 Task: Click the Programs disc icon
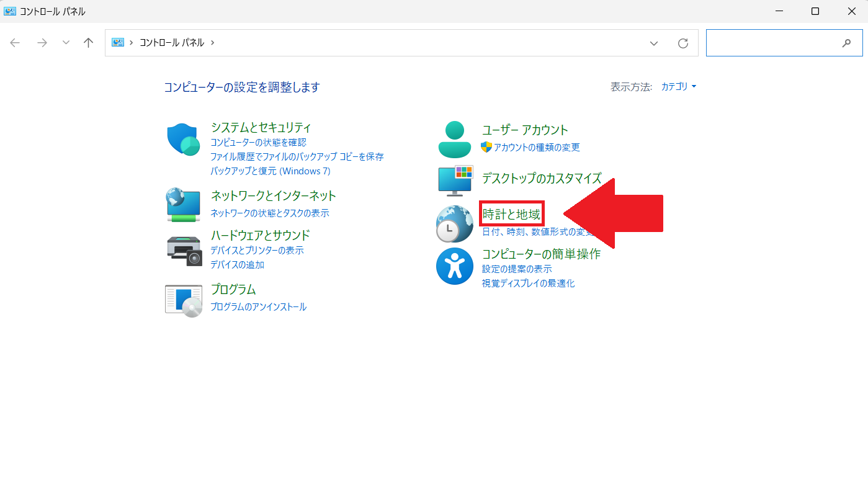pos(184,300)
